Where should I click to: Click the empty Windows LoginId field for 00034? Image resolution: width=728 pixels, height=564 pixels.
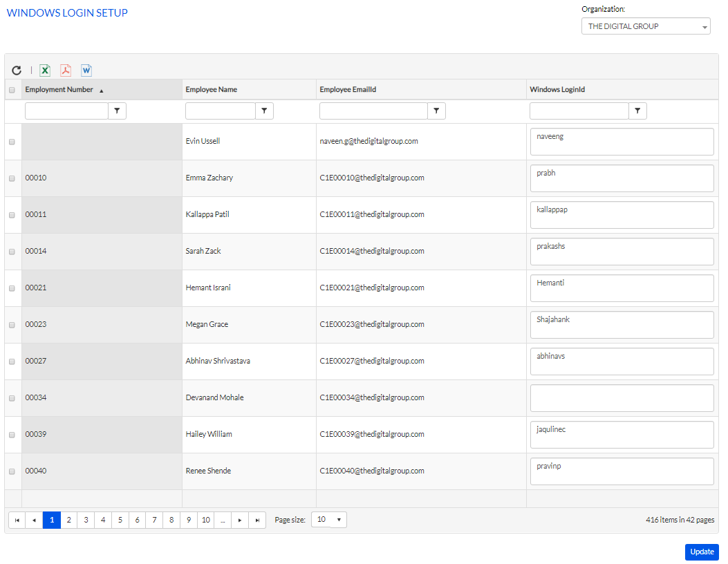(621, 398)
